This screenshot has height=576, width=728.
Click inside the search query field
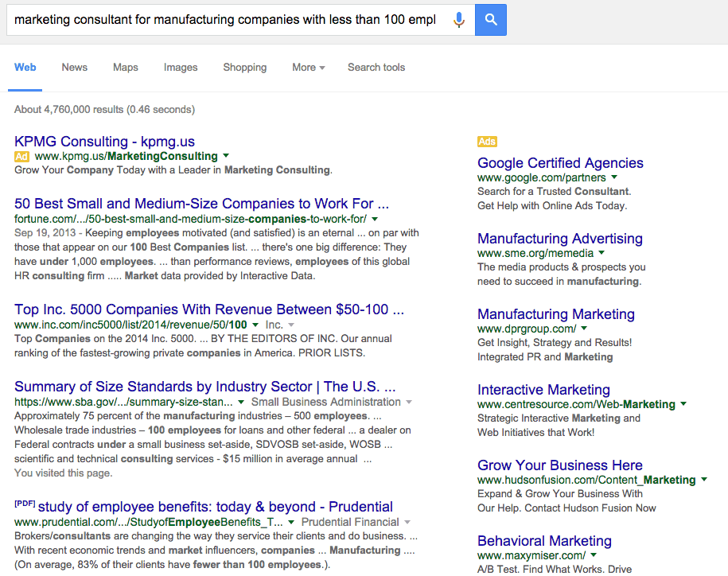pyautogui.click(x=228, y=20)
